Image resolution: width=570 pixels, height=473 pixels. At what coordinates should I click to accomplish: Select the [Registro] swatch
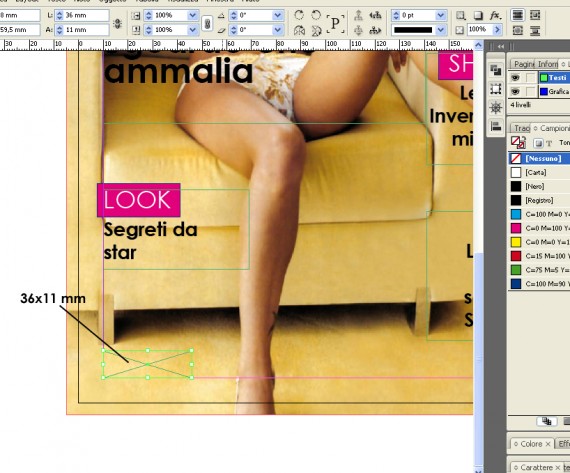pyautogui.click(x=539, y=200)
